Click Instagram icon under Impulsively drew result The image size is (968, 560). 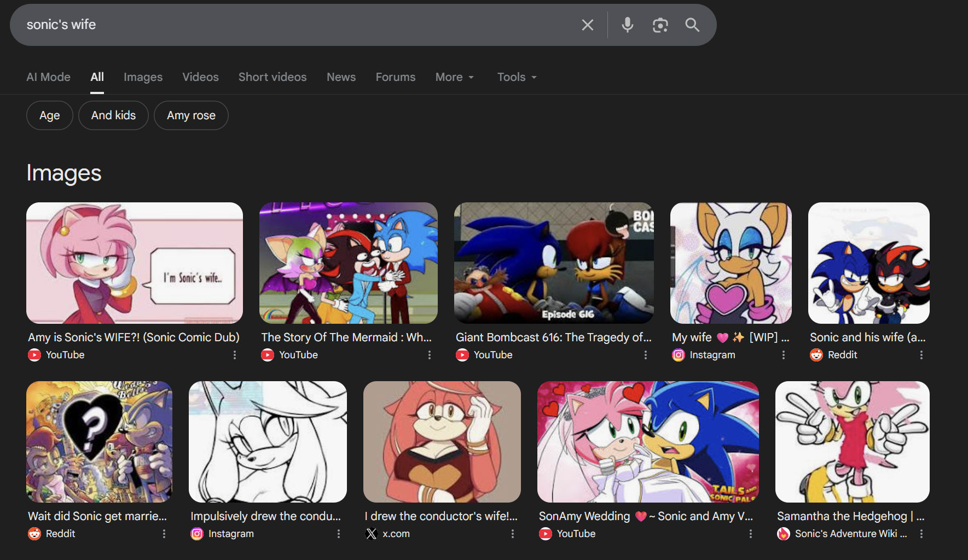pyautogui.click(x=197, y=534)
